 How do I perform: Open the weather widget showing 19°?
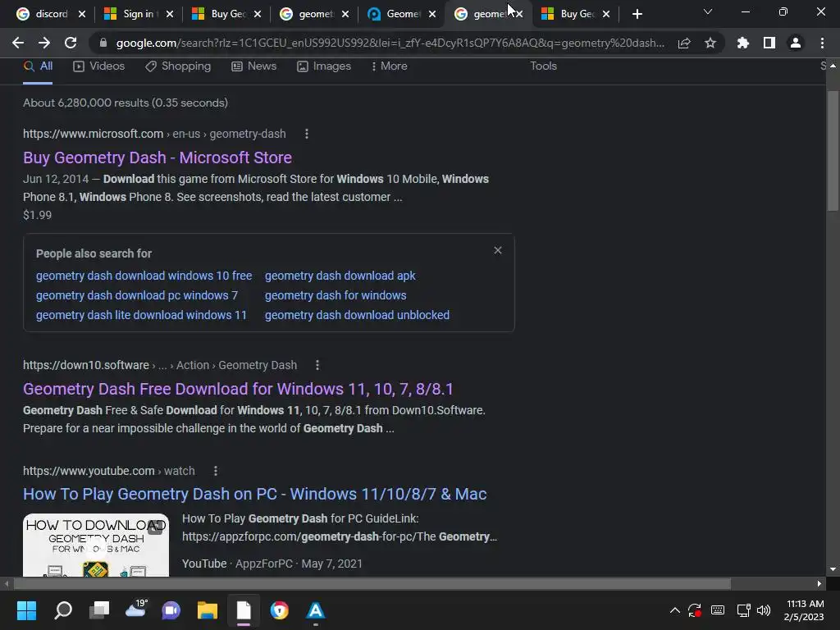click(135, 609)
